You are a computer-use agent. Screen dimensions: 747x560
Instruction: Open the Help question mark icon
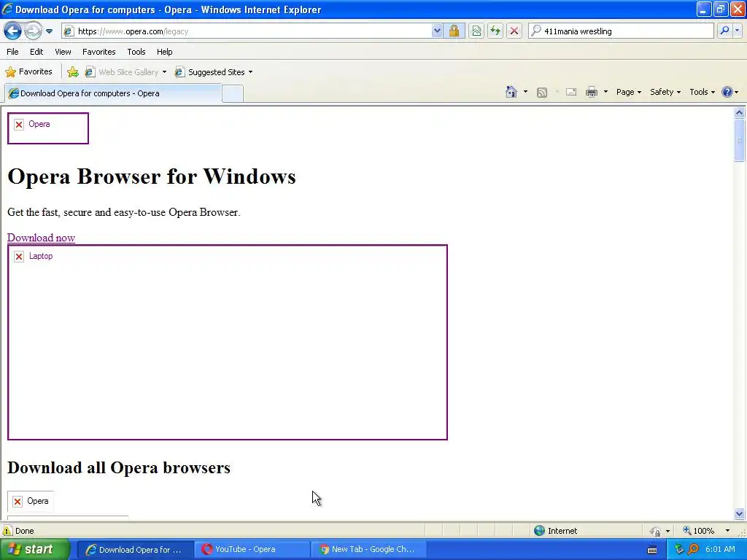[x=727, y=92]
